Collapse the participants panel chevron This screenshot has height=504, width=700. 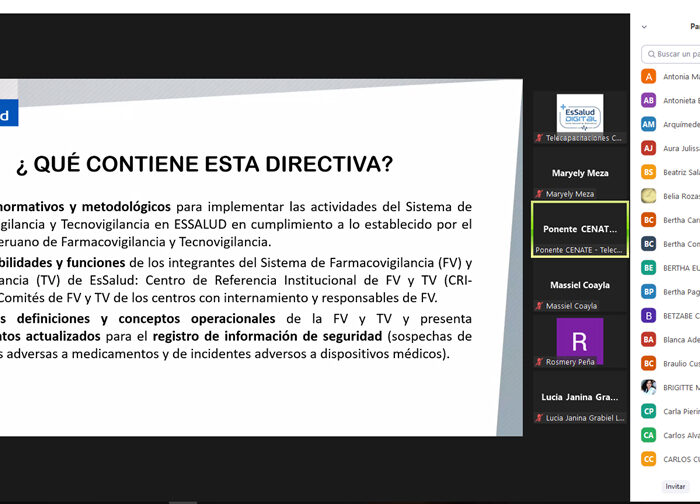644,27
